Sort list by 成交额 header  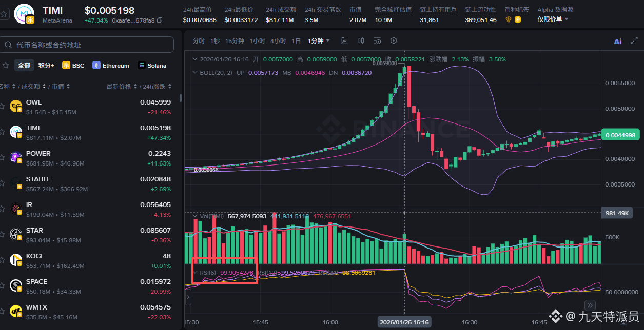coord(35,86)
